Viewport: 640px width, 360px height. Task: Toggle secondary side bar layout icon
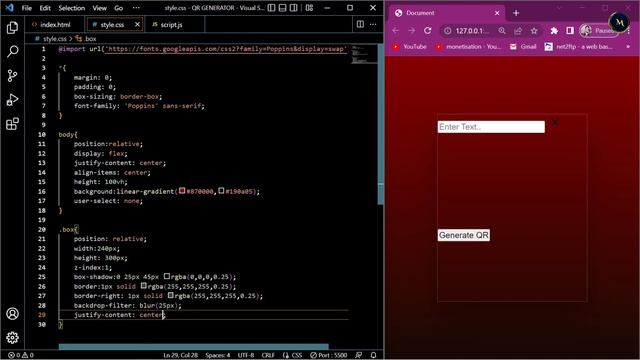293,8
